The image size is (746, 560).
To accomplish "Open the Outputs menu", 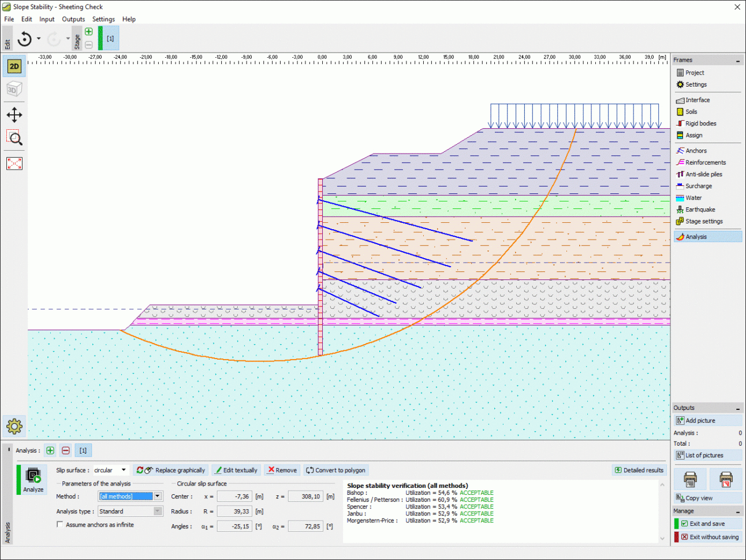I will (x=73, y=19).
